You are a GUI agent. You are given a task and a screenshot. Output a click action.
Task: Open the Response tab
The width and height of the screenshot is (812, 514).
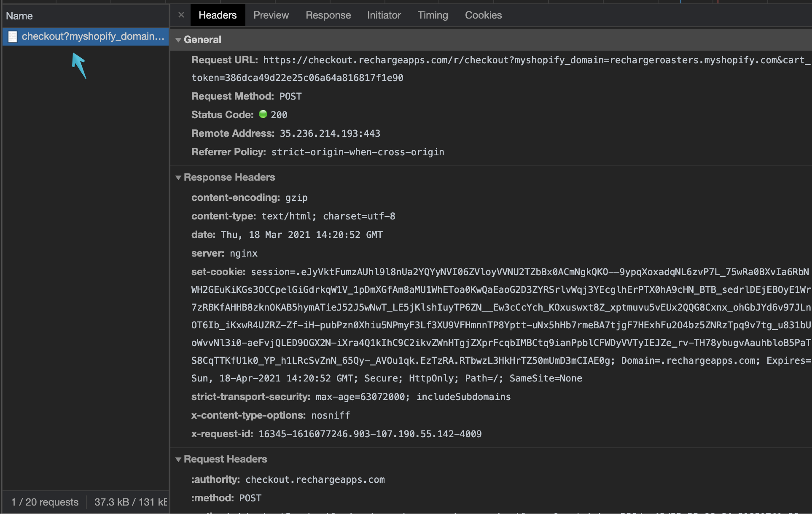click(328, 15)
